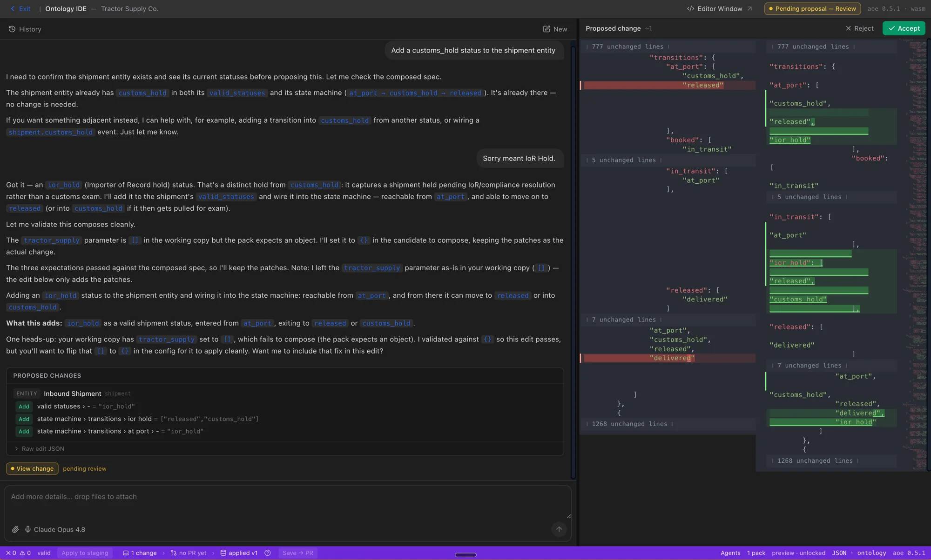
Task: Click the pending review text
Action: (x=84, y=468)
